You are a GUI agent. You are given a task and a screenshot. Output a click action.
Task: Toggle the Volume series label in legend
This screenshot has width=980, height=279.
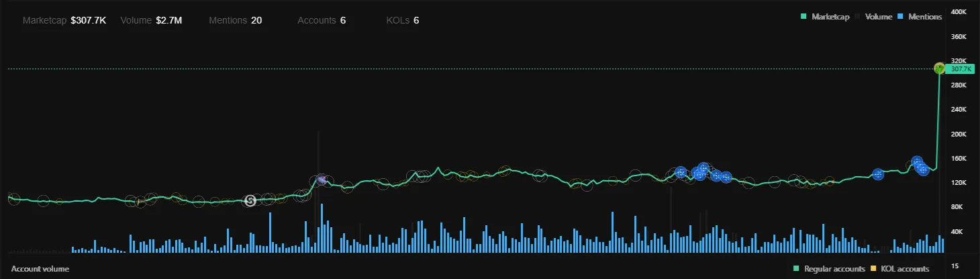pos(879,16)
